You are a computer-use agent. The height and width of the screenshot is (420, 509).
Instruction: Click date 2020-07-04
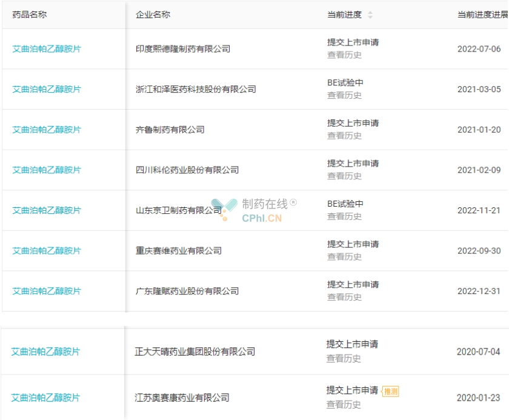pyautogui.click(x=479, y=352)
